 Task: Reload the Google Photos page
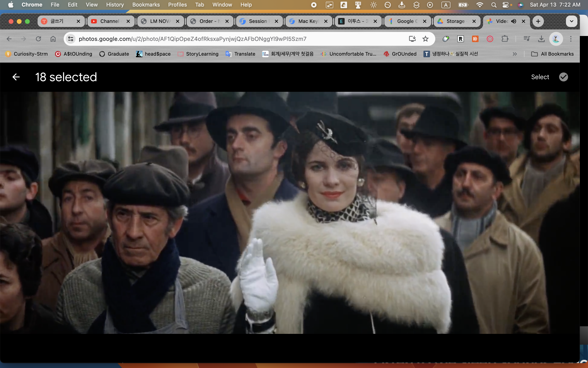click(x=38, y=39)
